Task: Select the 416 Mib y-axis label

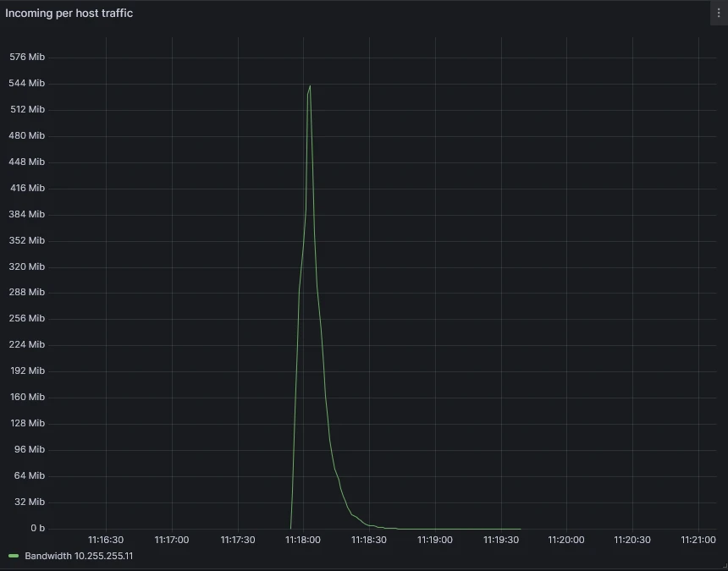Action: click(x=27, y=189)
